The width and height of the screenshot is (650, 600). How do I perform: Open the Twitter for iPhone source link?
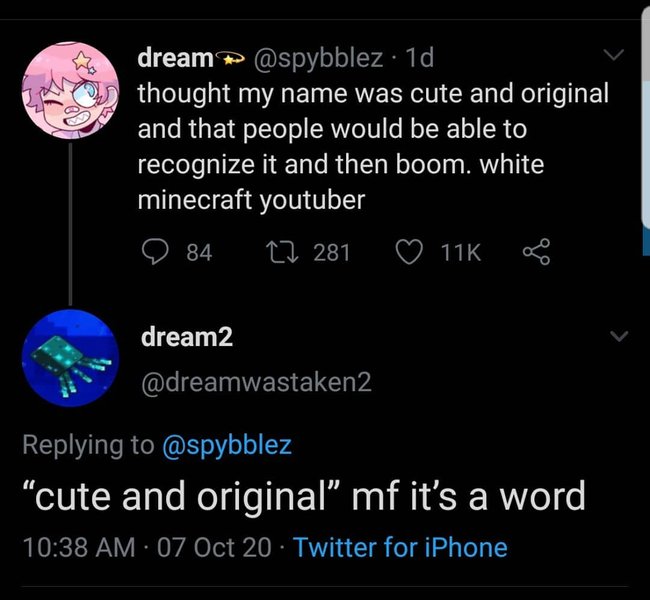[x=401, y=547]
